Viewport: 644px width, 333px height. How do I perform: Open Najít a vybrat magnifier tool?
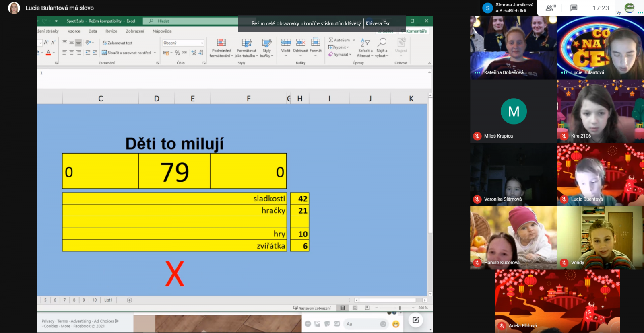[382, 43]
